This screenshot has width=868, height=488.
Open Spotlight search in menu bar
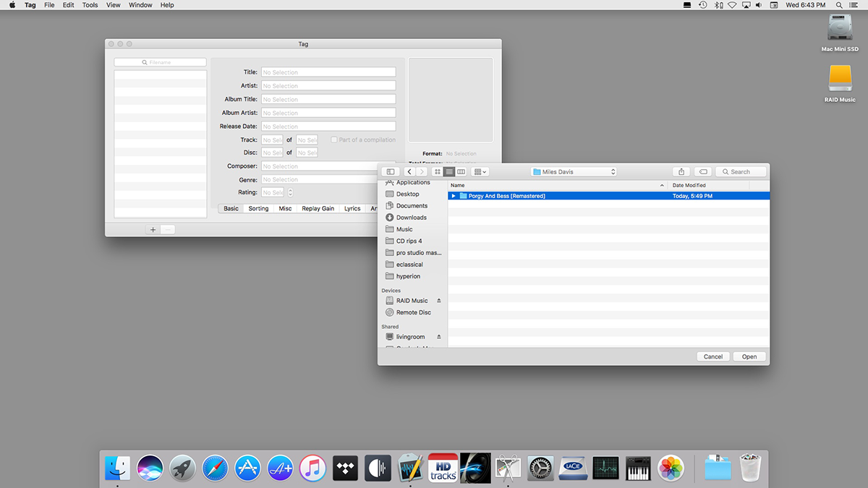(x=839, y=5)
